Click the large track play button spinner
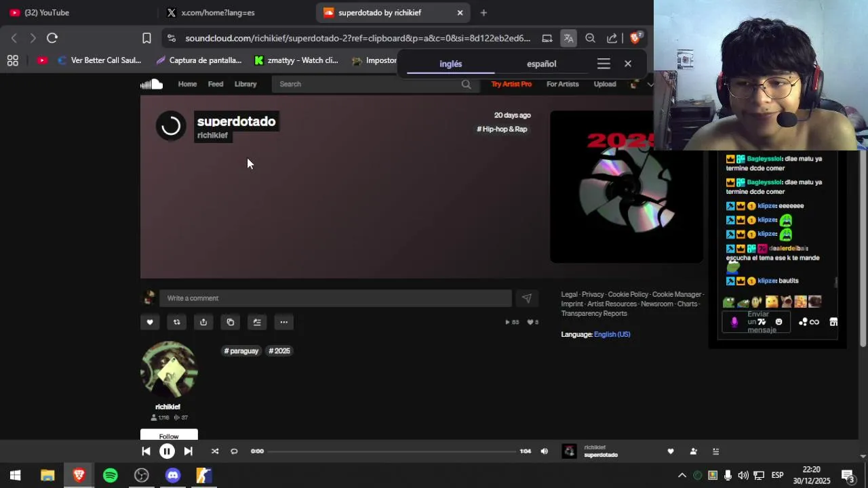The height and width of the screenshot is (488, 868). pyautogui.click(x=171, y=126)
